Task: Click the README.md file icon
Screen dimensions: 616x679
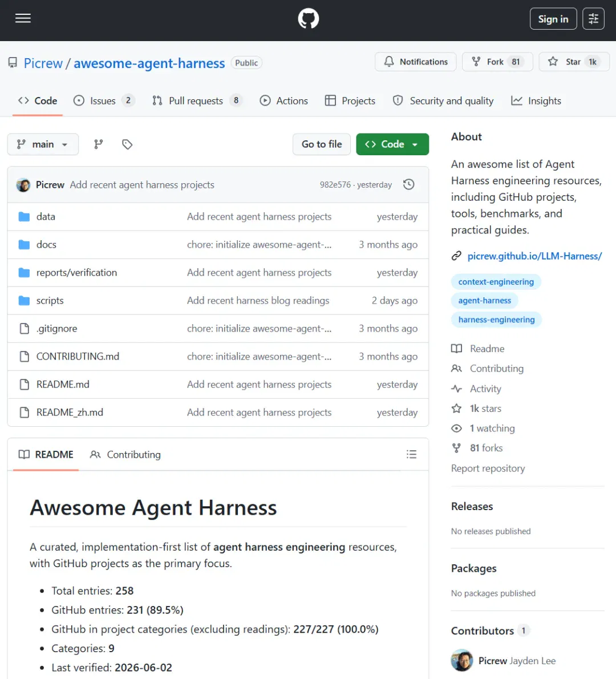Action: click(x=25, y=384)
